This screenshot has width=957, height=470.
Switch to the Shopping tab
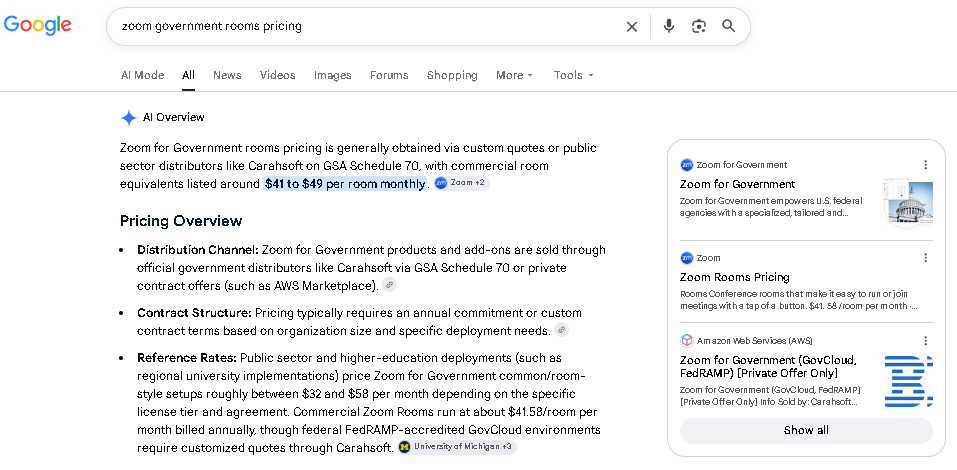pos(452,75)
